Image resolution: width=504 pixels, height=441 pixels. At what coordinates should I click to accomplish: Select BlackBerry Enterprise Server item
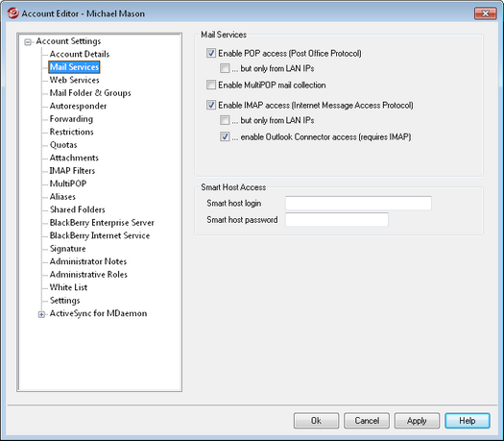pyautogui.click(x=102, y=223)
